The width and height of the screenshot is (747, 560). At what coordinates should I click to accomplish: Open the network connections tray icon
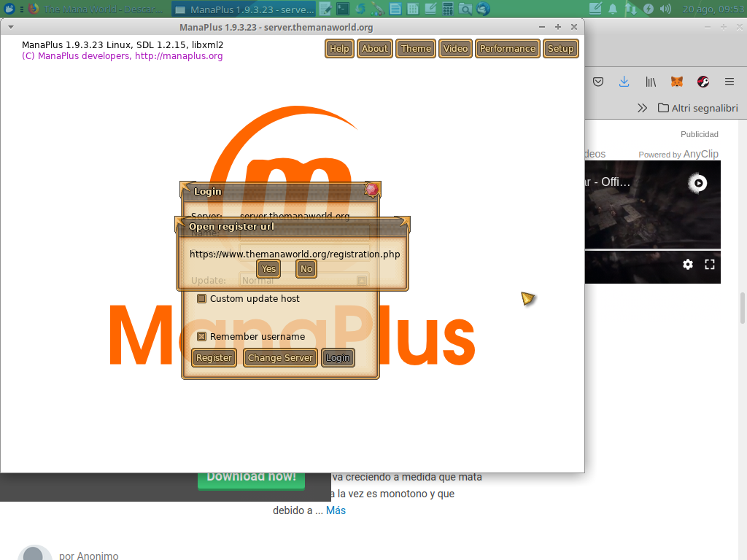pos(631,9)
